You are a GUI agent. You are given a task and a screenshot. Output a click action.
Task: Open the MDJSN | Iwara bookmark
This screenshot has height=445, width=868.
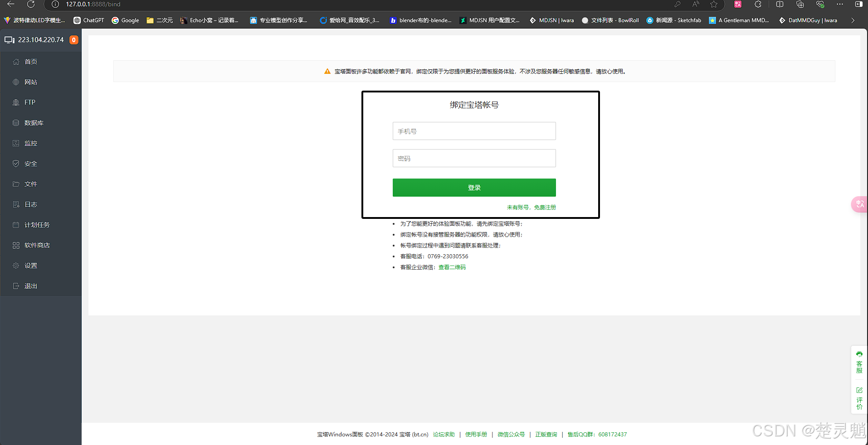pyautogui.click(x=551, y=20)
